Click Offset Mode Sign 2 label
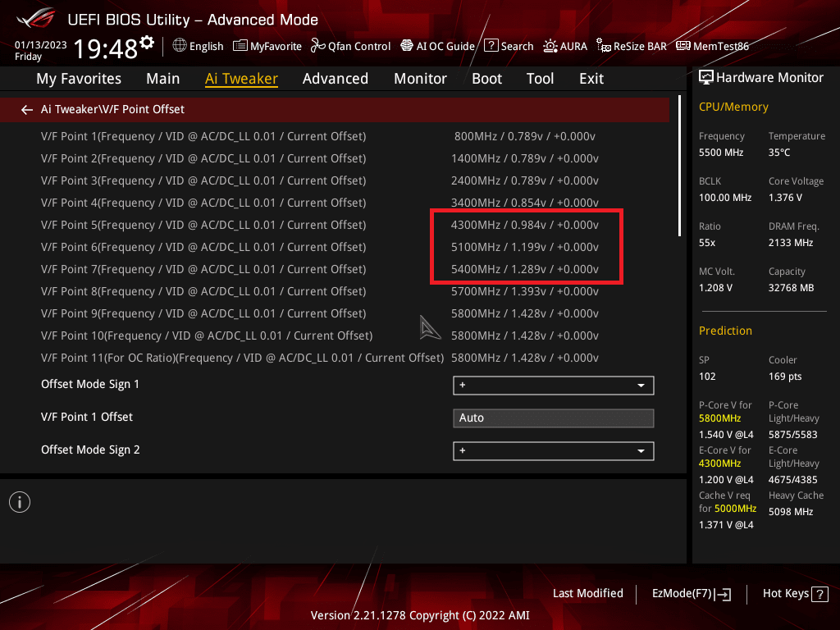 90,450
